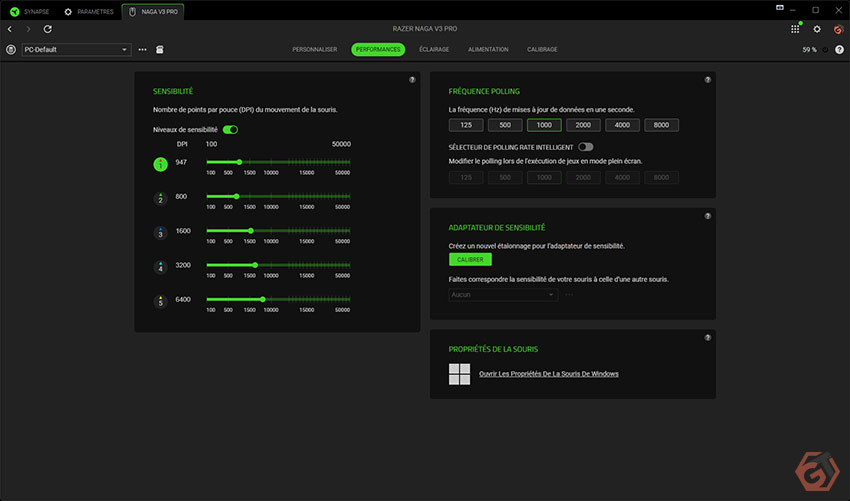Click the 3200 DPI value

183,265
